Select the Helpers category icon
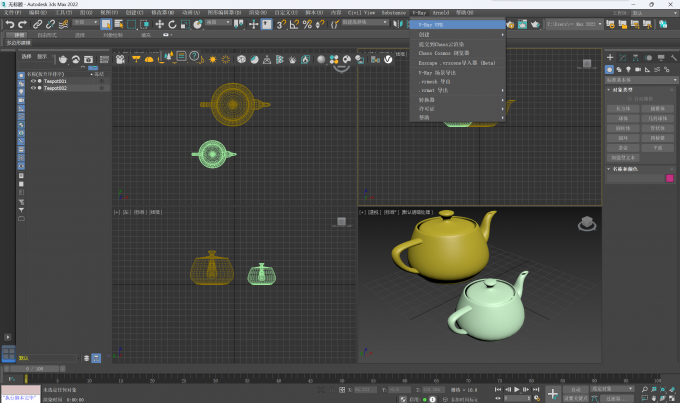 [647, 69]
